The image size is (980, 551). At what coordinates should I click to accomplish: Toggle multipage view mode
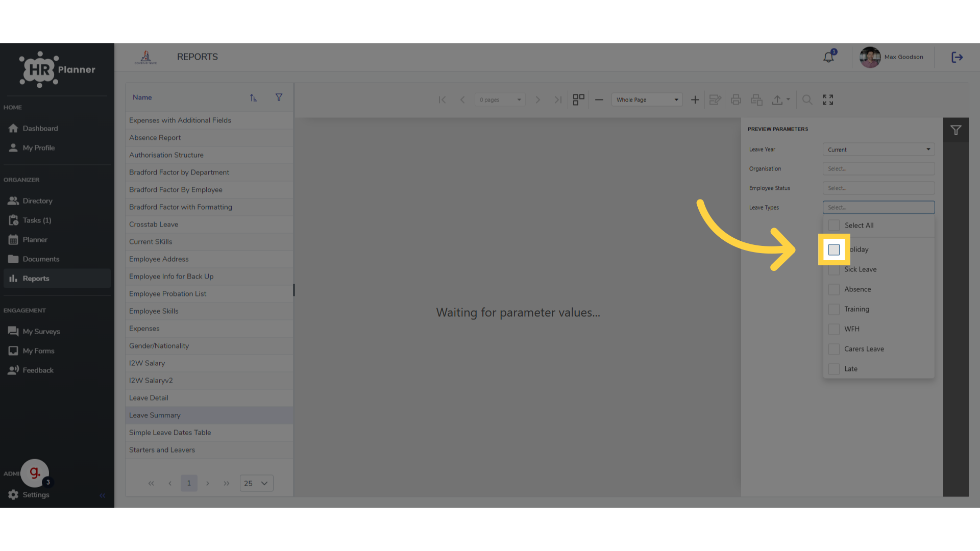click(578, 100)
